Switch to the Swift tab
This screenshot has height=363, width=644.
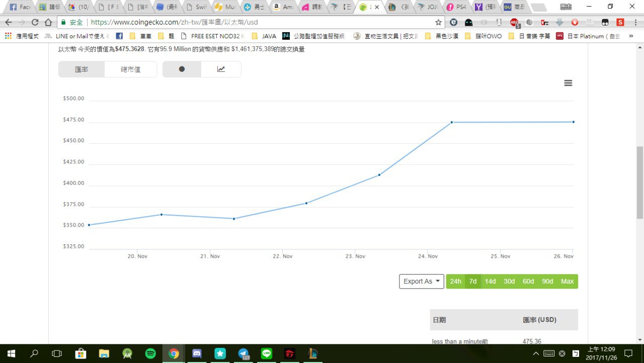[196, 7]
